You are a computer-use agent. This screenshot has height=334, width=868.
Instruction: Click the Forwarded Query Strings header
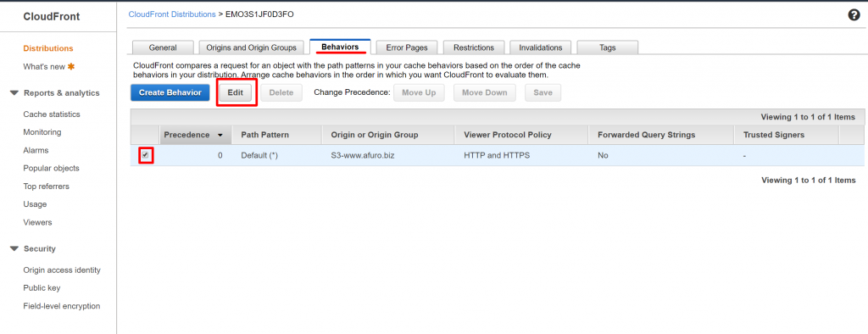coord(661,135)
